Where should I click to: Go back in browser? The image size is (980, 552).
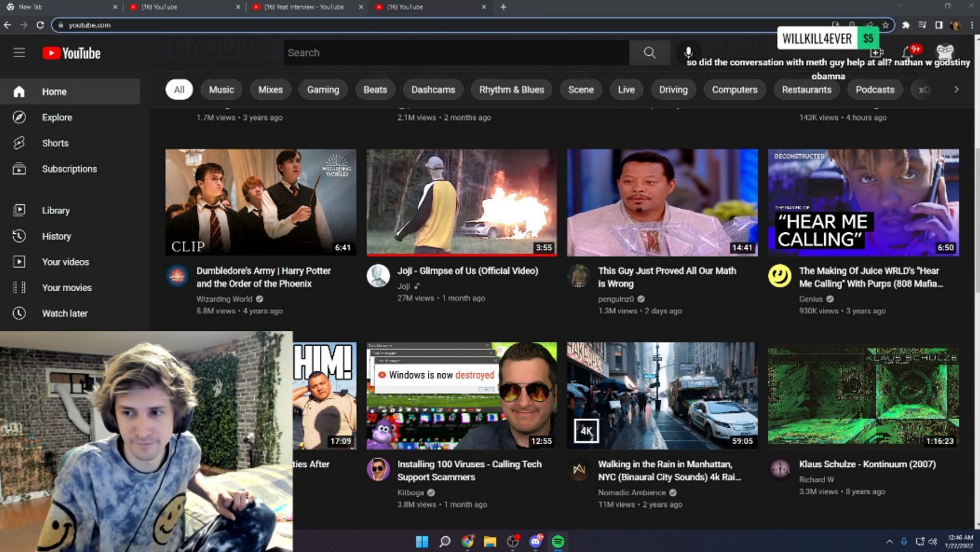[x=7, y=25]
